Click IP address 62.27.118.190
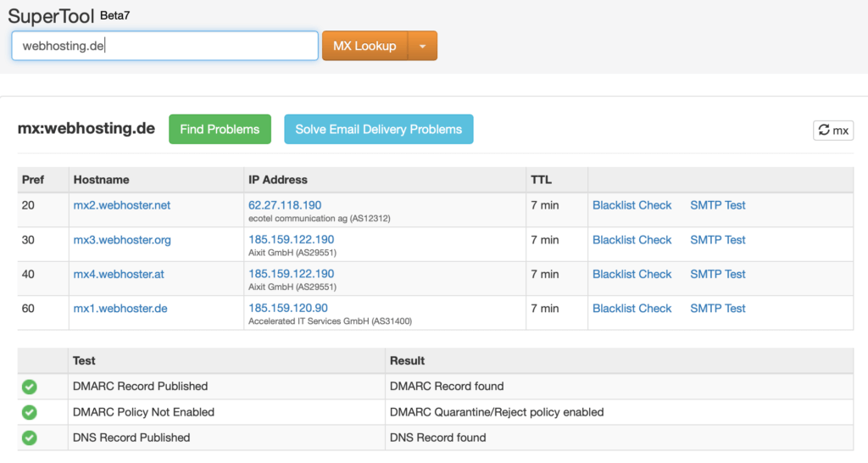868x463 pixels. click(x=285, y=205)
